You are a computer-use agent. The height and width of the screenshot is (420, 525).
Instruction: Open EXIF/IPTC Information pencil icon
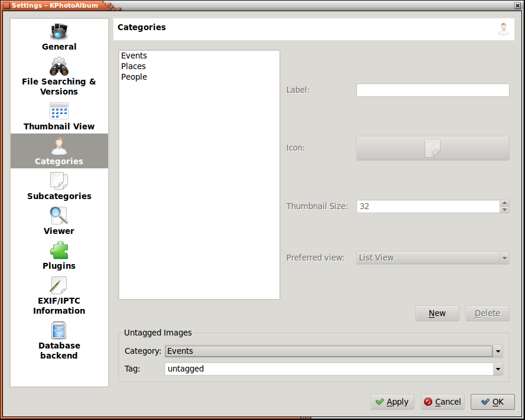tap(59, 285)
